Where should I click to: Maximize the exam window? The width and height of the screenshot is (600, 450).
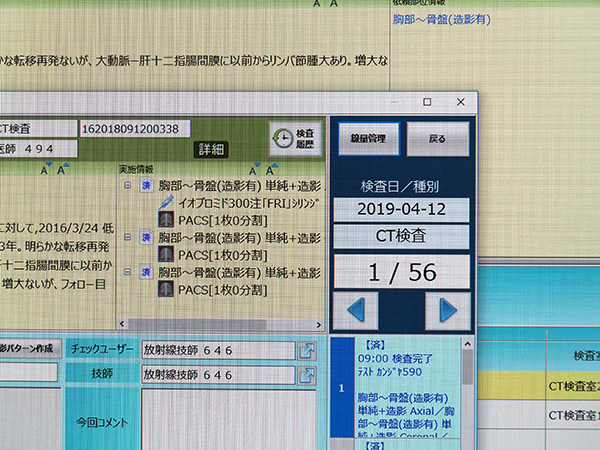[427, 102]
